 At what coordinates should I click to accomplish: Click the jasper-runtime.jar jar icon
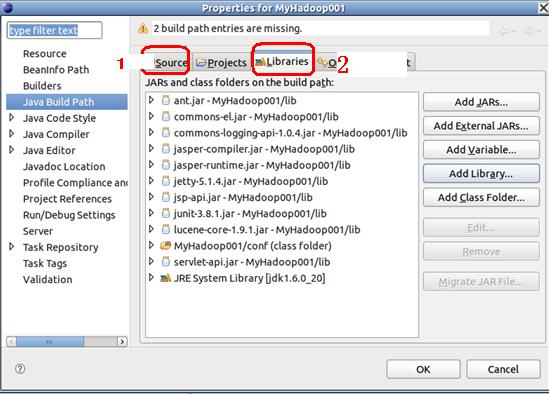click(x=166, y=165)
